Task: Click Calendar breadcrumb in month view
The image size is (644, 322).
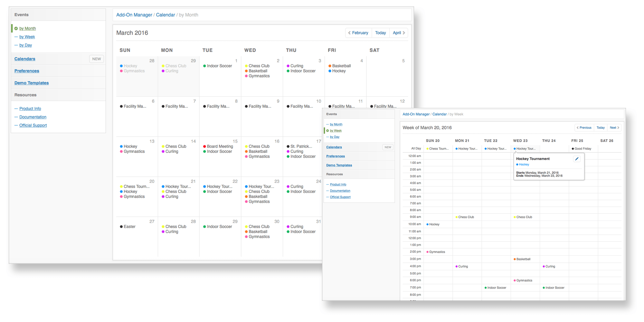Action: (166, 15)
